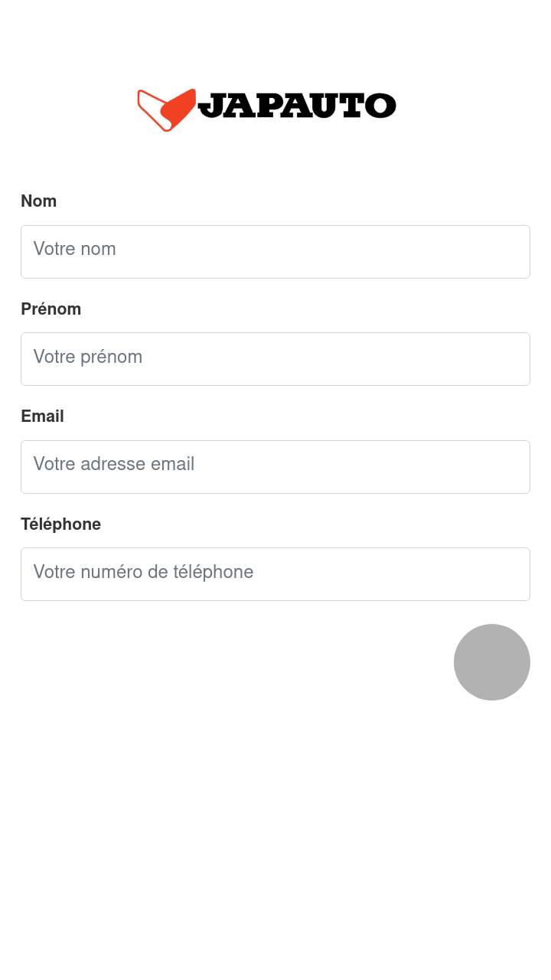Image resolution: width=551 pixels, height=980 pixels.
Task: Click the Téléphone field label
Action: [61, 524]
